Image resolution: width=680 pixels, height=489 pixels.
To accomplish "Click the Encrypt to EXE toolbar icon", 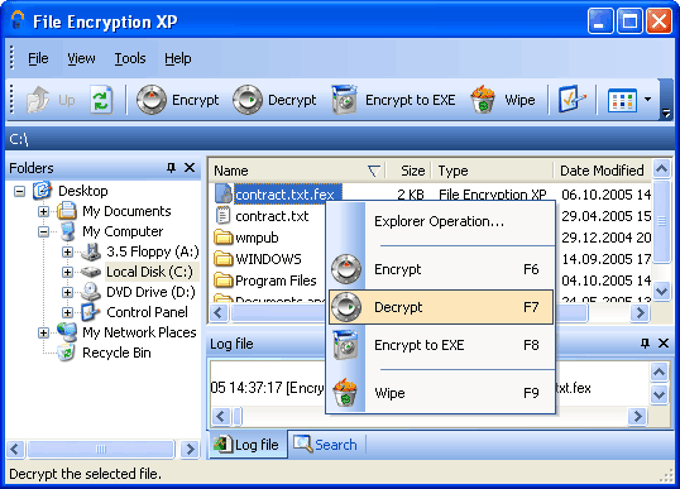I will 345,100.
